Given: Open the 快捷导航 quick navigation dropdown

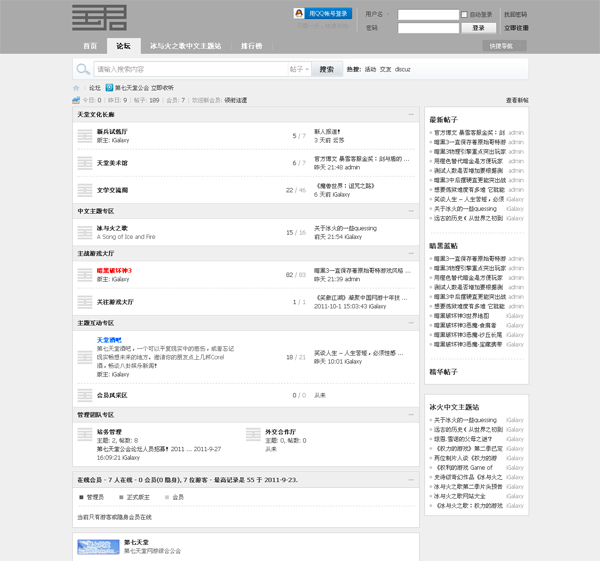Looking at the screenshot, I should pyautogui.click(x=504, y=46).
